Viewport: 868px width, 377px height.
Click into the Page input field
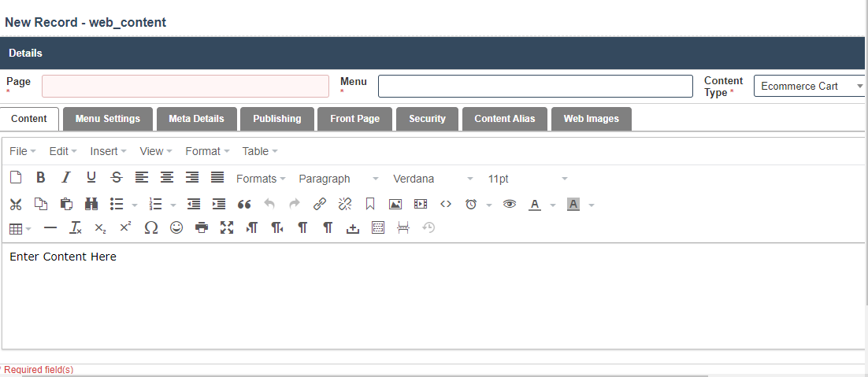[x=185, y=86]
